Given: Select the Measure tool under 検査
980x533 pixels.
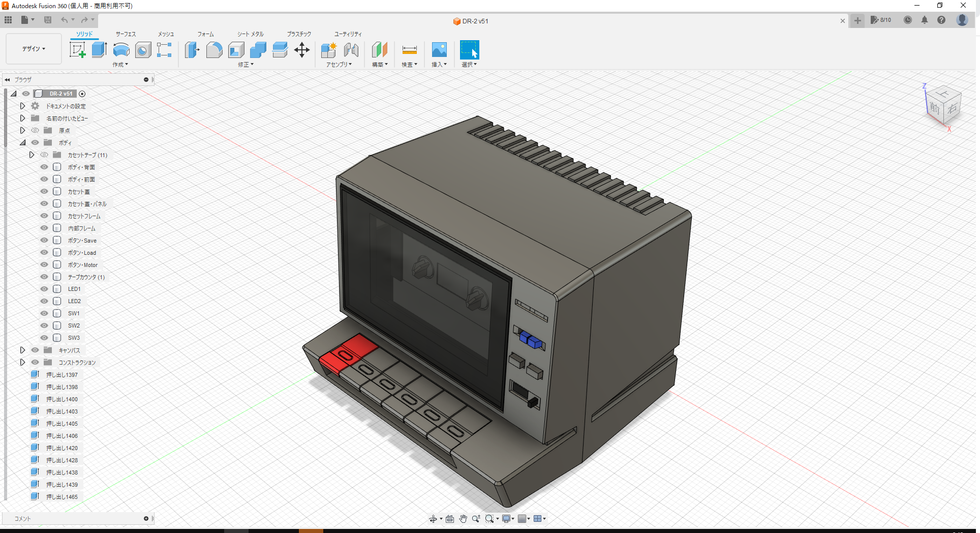Looking at the screenshot, I should point(409,50).
